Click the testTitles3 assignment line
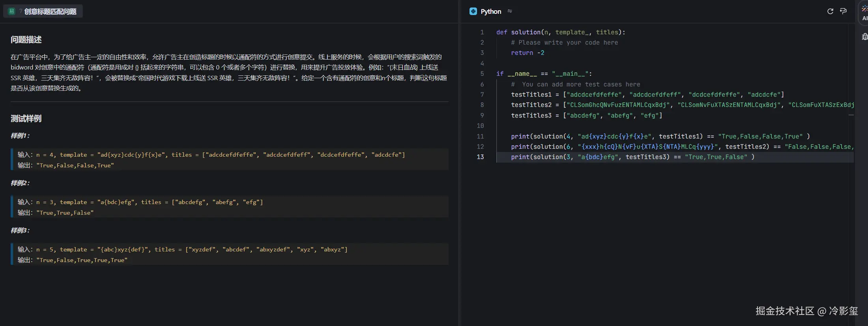The height and width of the screenshot is (326, 868). pyautogui.click(x=587, y=116)
